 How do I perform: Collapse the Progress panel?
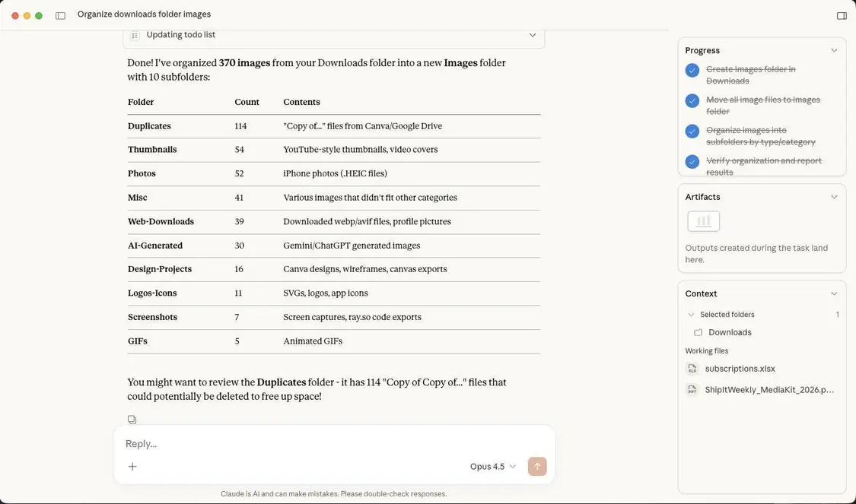point(834,51)
